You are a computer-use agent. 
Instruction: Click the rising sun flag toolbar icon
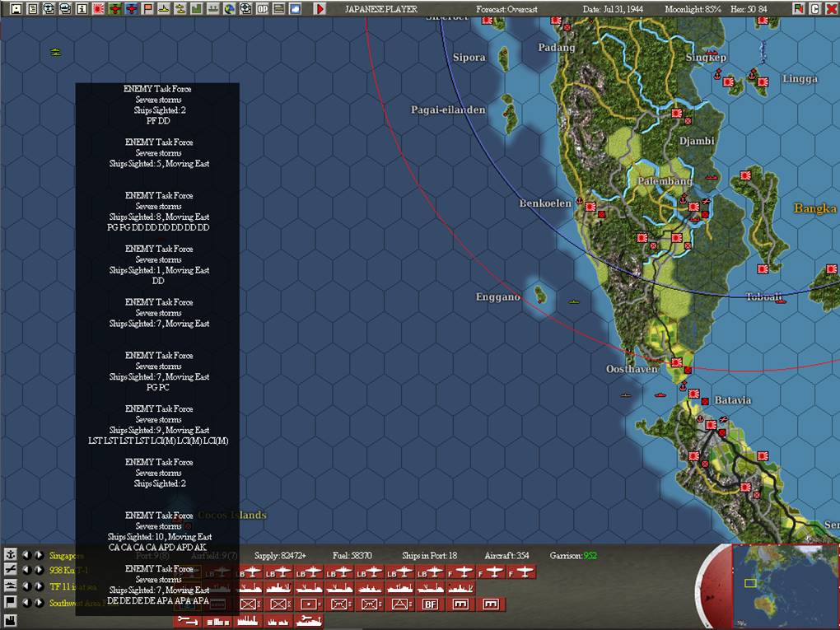click(99, 8)
